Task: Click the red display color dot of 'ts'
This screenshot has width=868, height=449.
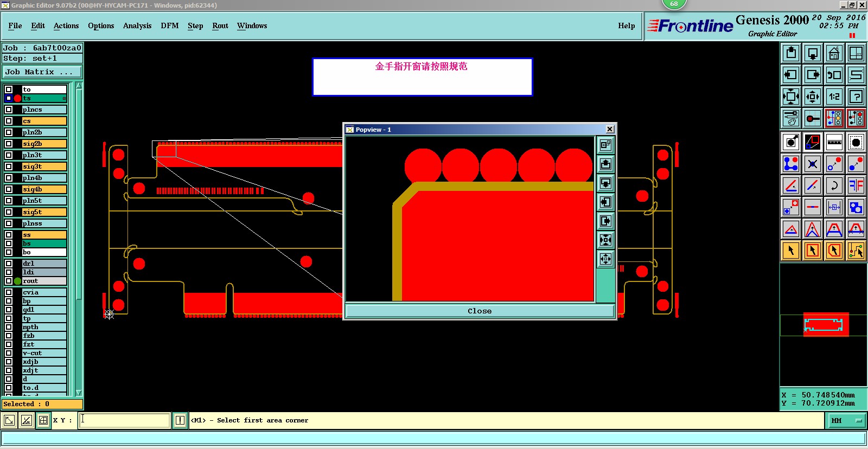Action: (17, 98)
